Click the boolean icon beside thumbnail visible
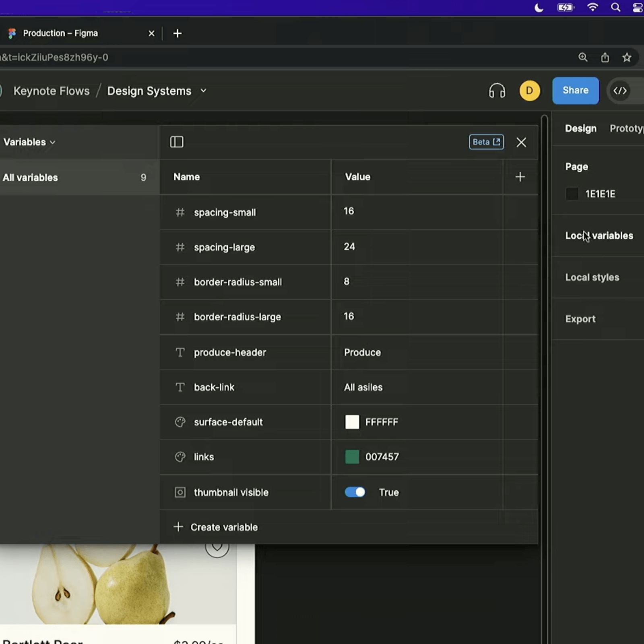Screen dimensions: 644x644 [x=180, y=492]
